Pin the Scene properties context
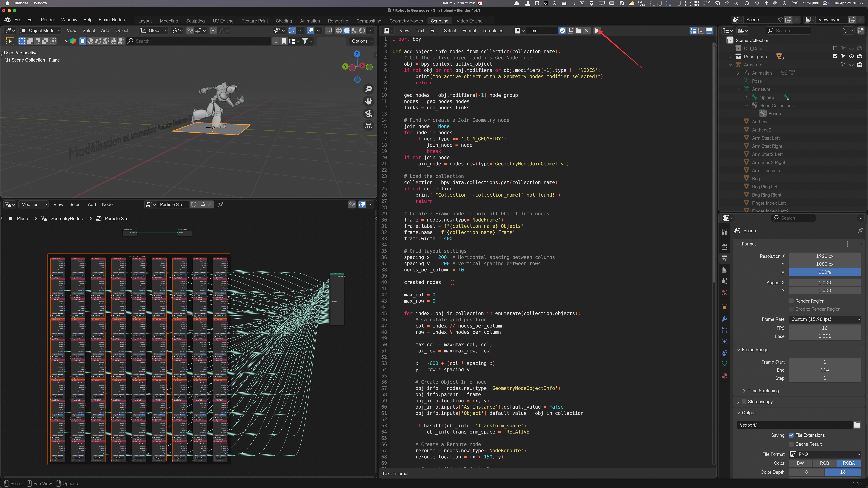The image size is (868, 488). (x=860, y=231)
